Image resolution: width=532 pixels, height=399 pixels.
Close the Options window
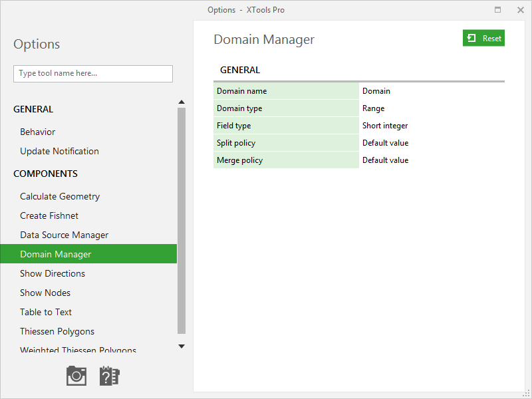click(521, 10)
